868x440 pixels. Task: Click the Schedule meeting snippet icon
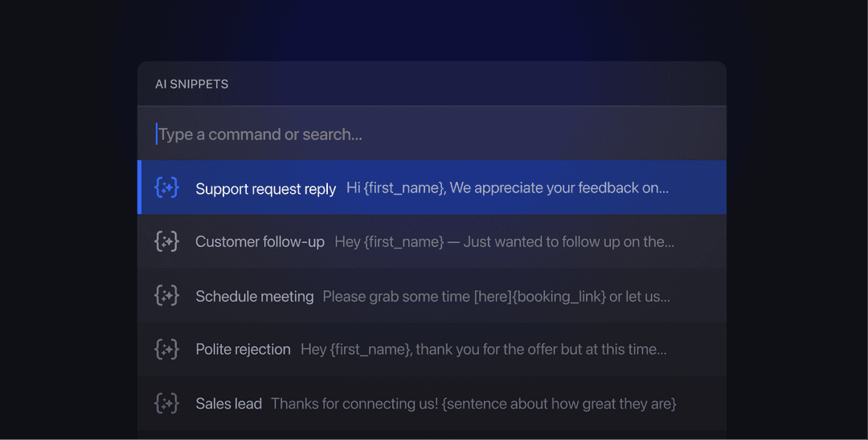(166, 296)
